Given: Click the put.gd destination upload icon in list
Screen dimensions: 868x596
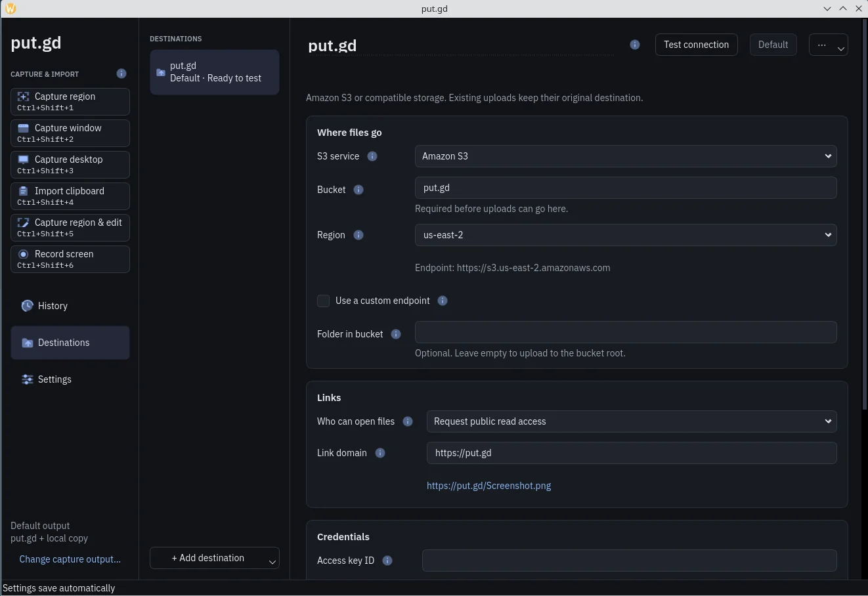Looking at the screenshot, I should coord(161,72).
